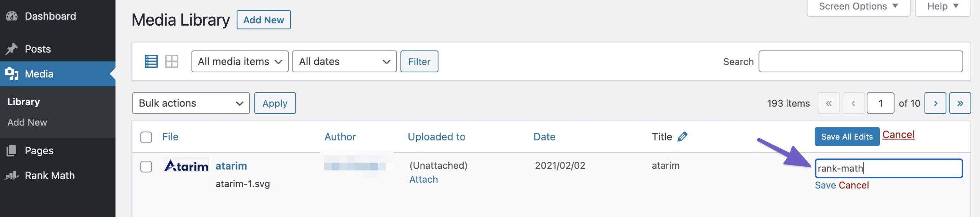
Task: Jump to last page arrow
Action: [x=960, y=103]
